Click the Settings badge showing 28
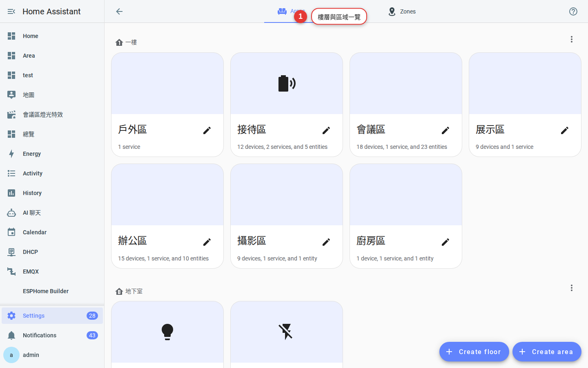The image size is (588, 368). (x=92, y=316)
